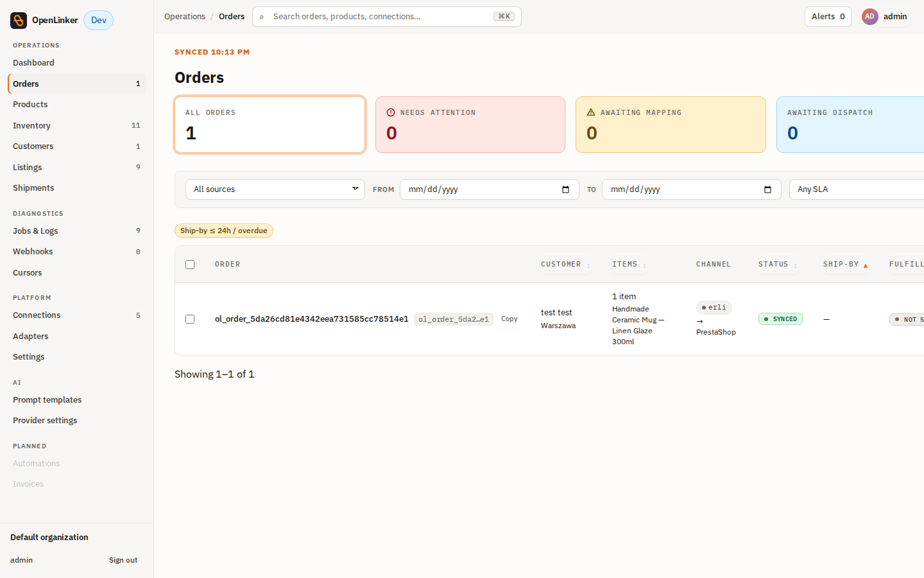Open the Any SLA dropdown
The height and width of the screenshot is (578, 924).
pyautogui.click(x=857, y=189)
